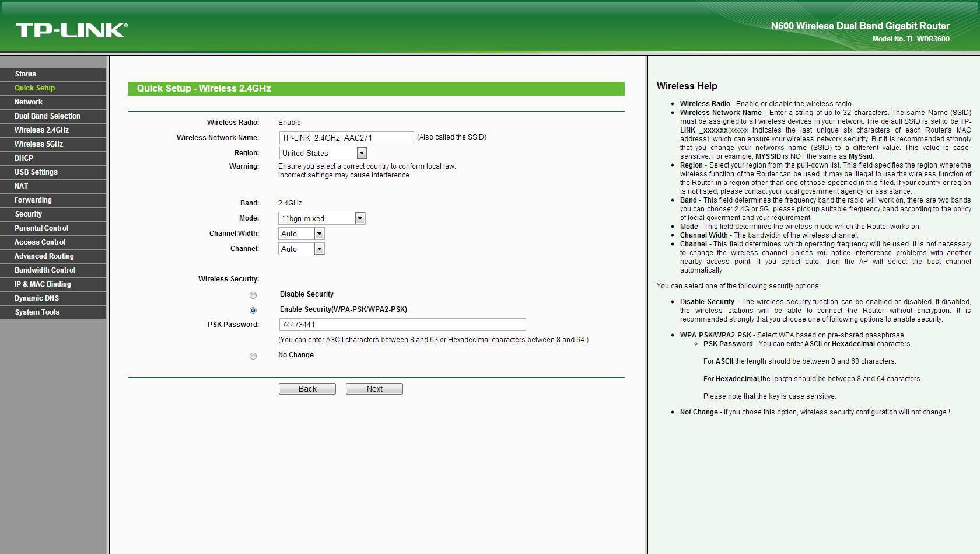Screen dimensions: 980x554
Task: Open the Forwarding section
Action: tap(53, 200)
